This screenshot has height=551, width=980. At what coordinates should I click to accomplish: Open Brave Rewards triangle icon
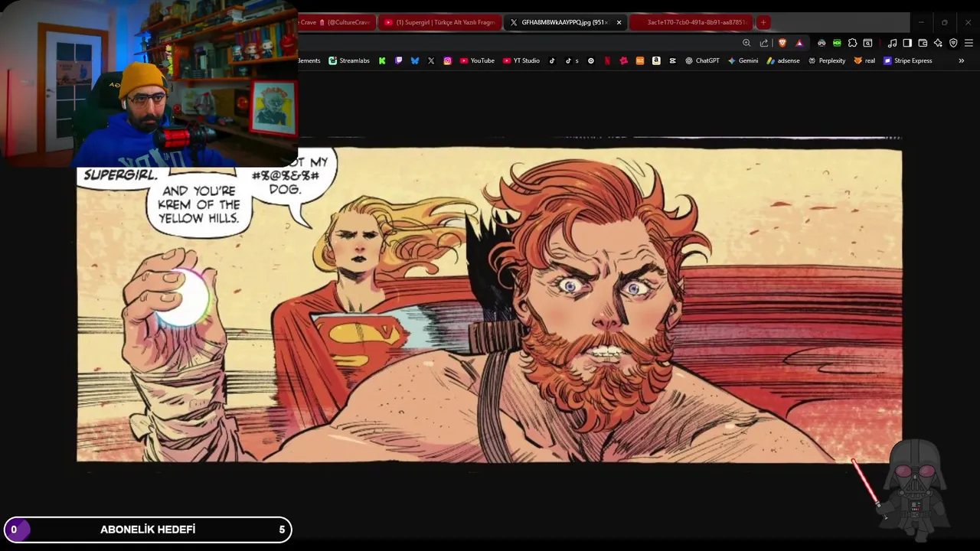799,43
